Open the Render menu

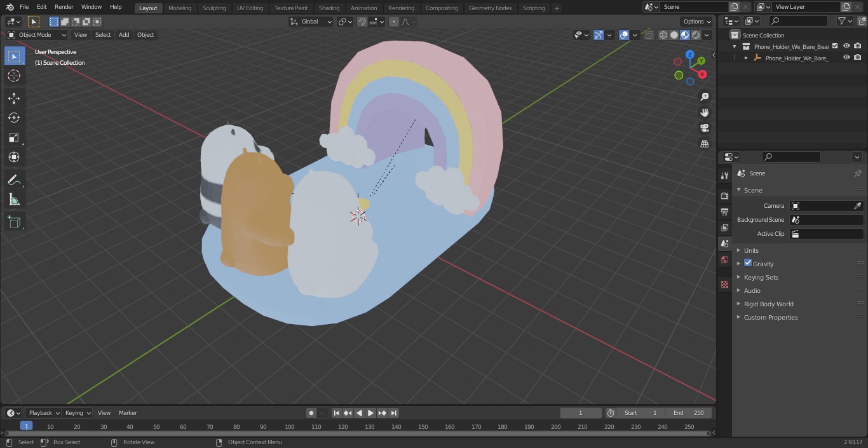(64, 7)
